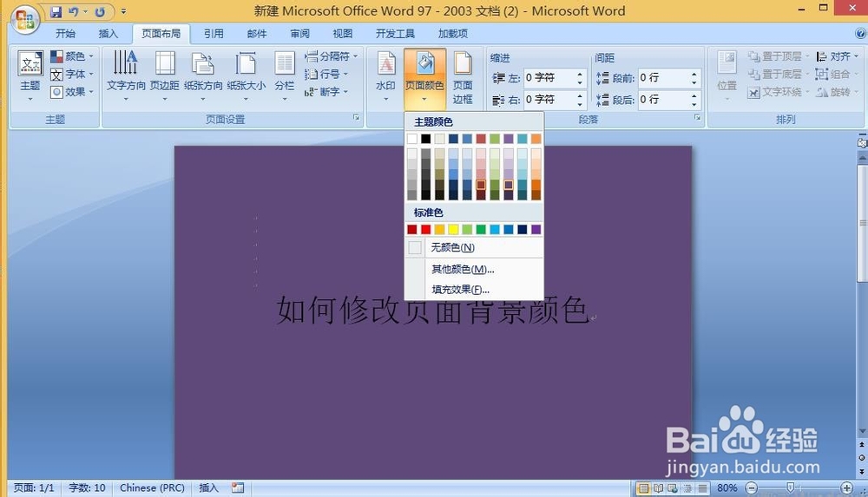Screen dimensions: 868x497
Task: Switch to View (视图) tab
Action: (343, 33)
